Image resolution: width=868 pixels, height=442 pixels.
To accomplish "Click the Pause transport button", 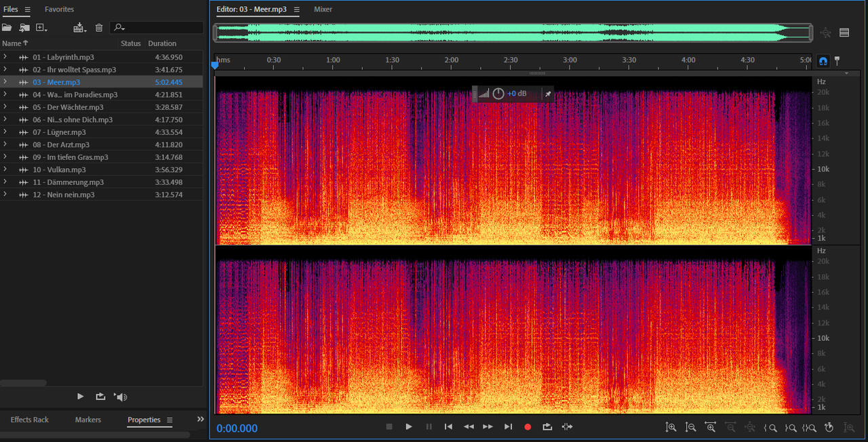I will pos(429,426).
